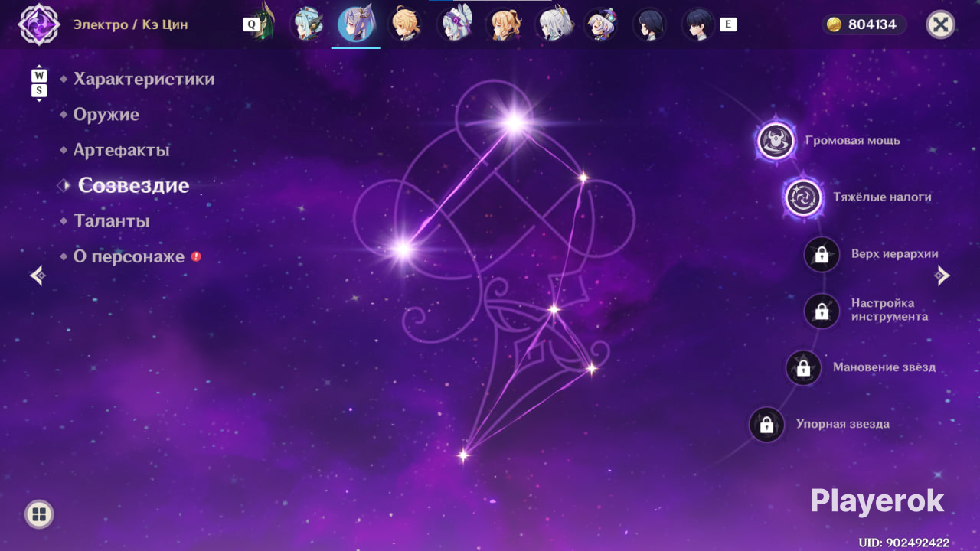Click the Q previous-character key hint
Image resolution: width=980 pixels, height=551 pixels.
[251, 24]
